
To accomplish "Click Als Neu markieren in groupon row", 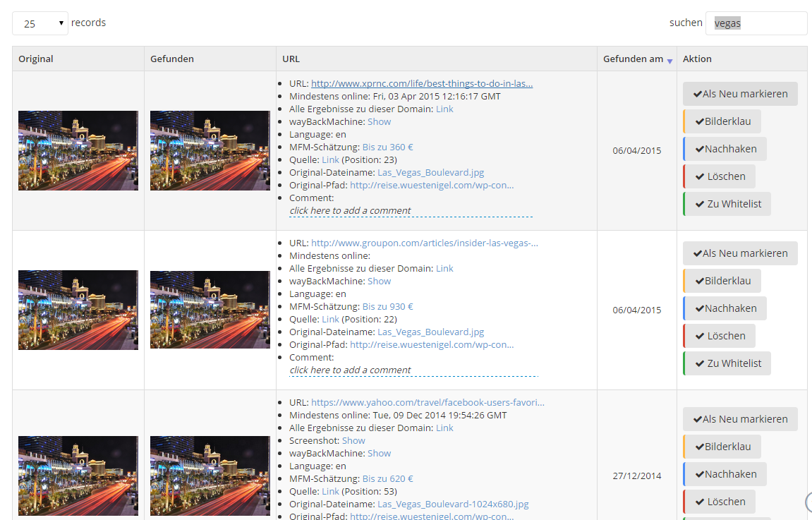I will coord(740,253).
